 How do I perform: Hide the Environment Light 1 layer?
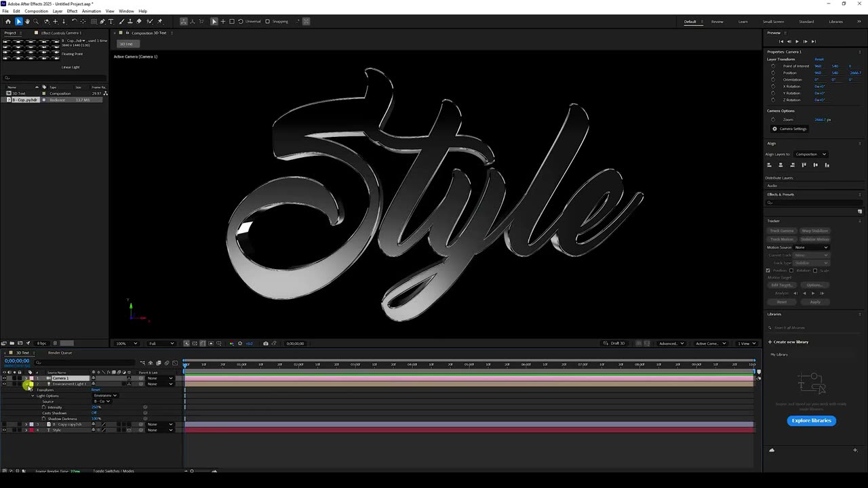coord(4,384)
